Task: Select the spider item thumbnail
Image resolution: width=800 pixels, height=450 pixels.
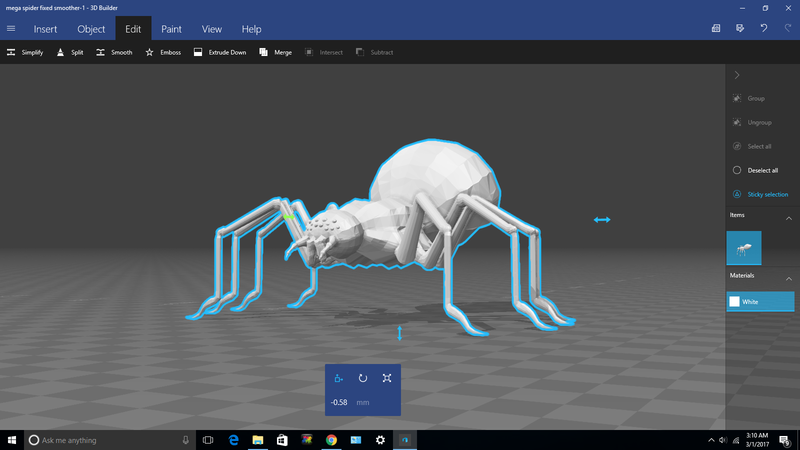Action: (744, 248)
